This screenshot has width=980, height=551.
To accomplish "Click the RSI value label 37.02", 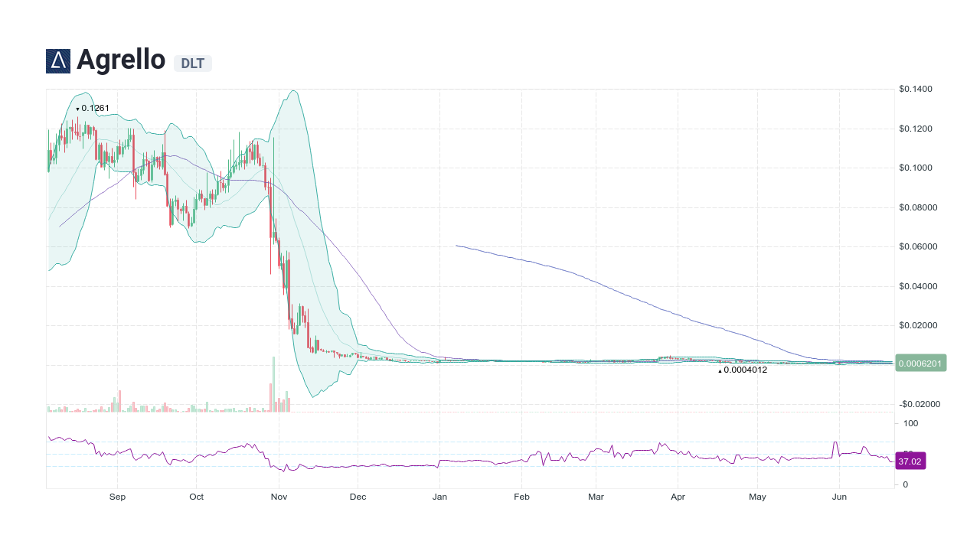I will click(x=910, y=461).
